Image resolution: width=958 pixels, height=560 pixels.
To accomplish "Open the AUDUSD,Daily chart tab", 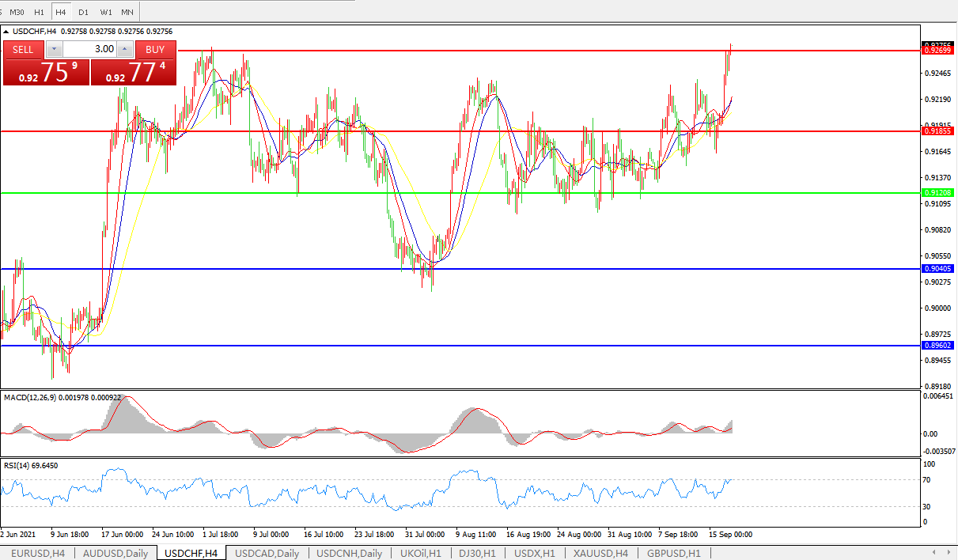I will coord(115,554).
